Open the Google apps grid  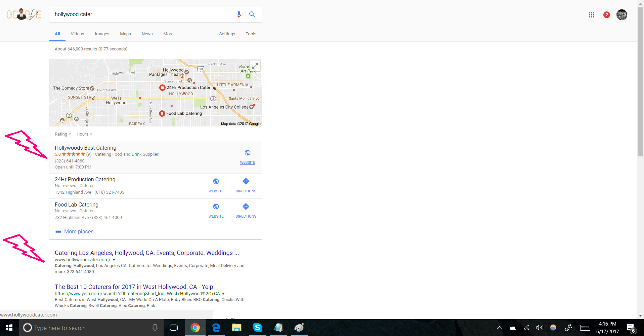tap(592, 15)
